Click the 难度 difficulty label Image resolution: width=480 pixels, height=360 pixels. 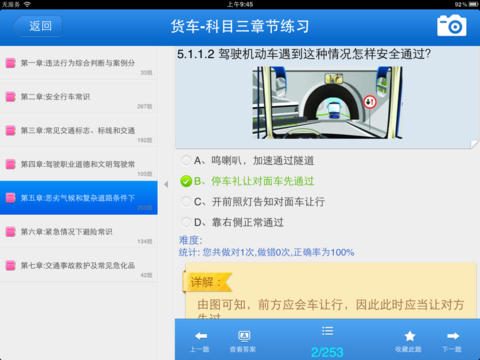(191, 240)
